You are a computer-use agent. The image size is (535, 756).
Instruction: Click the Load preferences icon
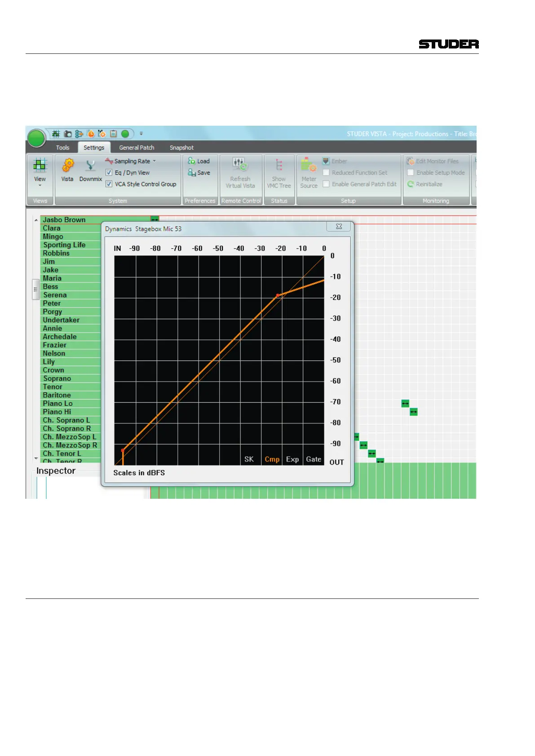click(x=192, y=161)
